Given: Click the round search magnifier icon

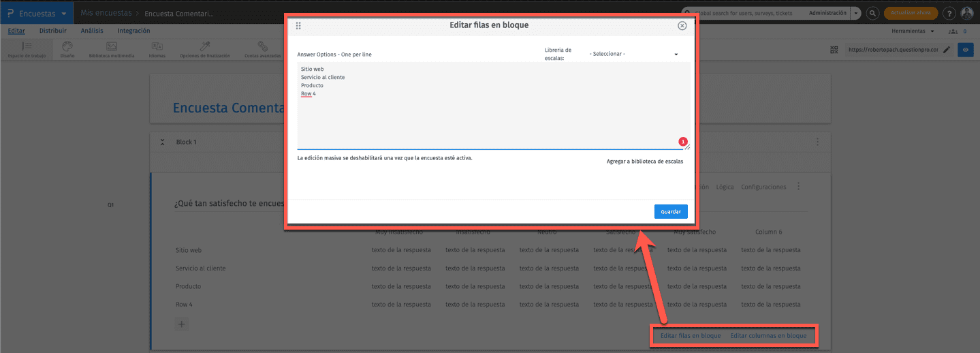Looking at the screenshot, I should click(x=872, y=13).
